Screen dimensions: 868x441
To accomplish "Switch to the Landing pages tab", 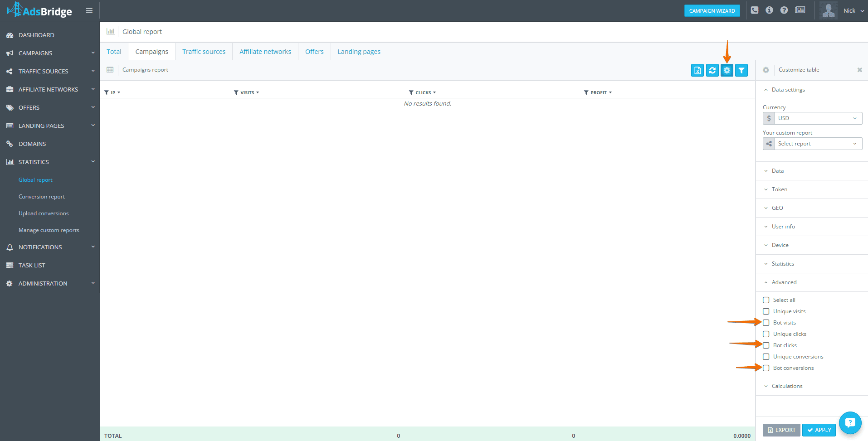I will click(x=359, y=52).
